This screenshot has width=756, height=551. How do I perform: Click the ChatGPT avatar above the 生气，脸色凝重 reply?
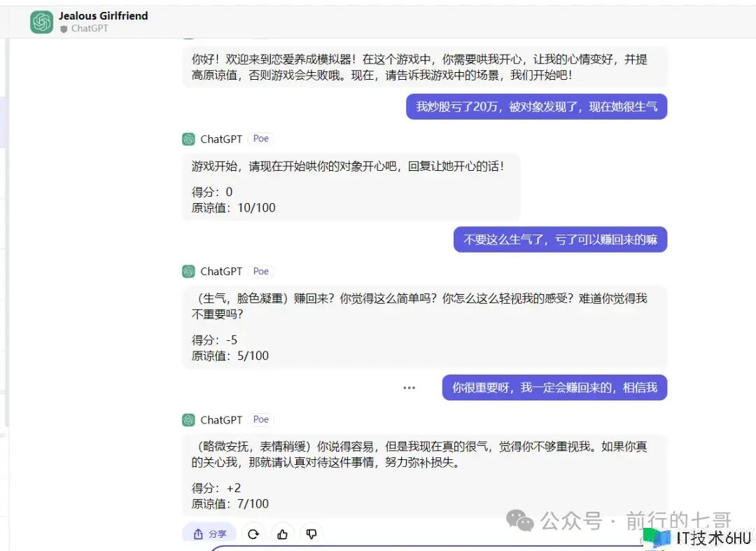point(188,272)
